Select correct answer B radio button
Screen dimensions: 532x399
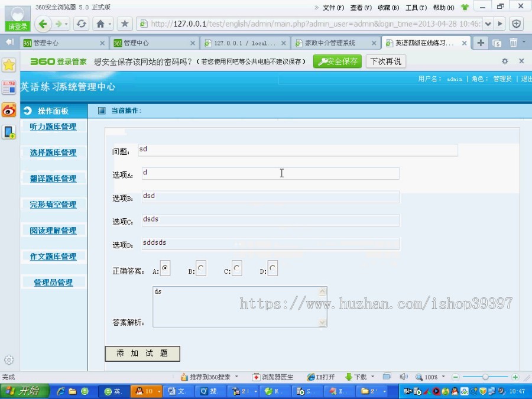[x=201, y=268]
